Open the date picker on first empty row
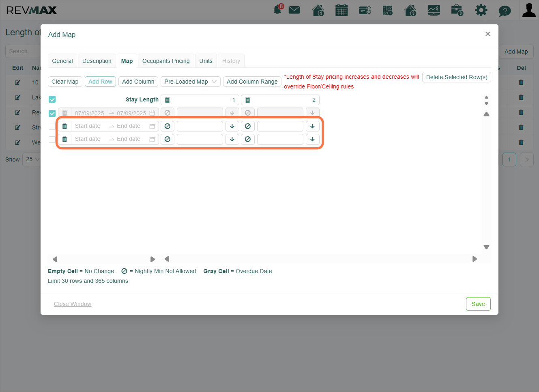 (115, 126)
